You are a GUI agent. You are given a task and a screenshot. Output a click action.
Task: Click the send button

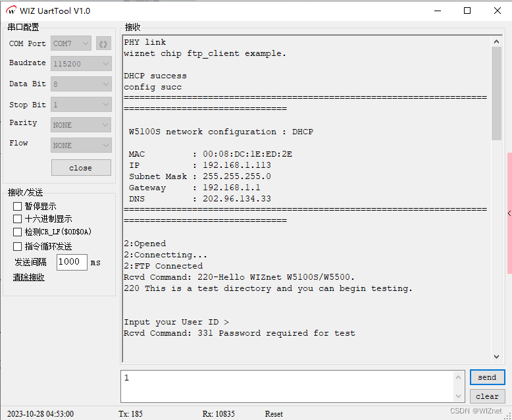point(487,377)
